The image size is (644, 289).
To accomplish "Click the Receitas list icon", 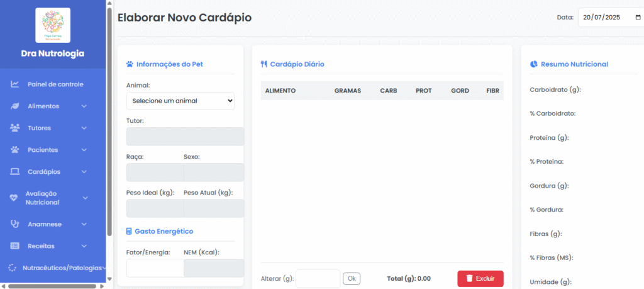I will coord(15,246).
